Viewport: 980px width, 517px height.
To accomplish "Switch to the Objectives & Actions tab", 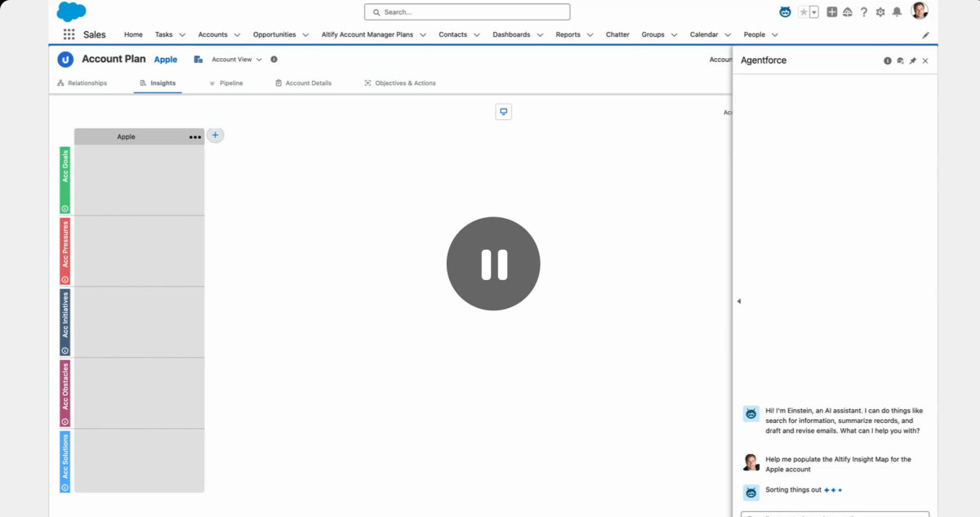I will (400, 83).
